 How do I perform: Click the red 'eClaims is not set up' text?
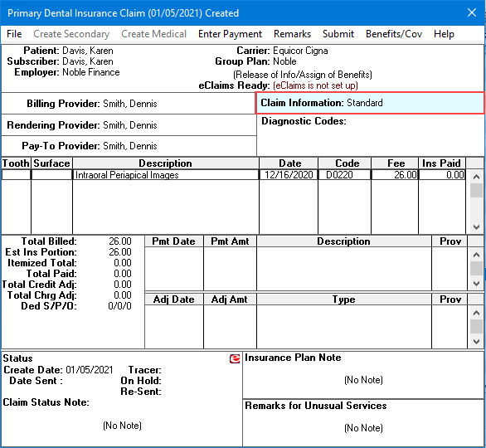coord(315,85)
